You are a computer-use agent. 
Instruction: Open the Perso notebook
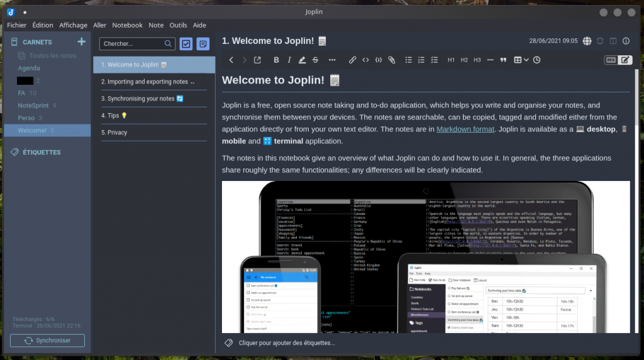tap(26, 118)
